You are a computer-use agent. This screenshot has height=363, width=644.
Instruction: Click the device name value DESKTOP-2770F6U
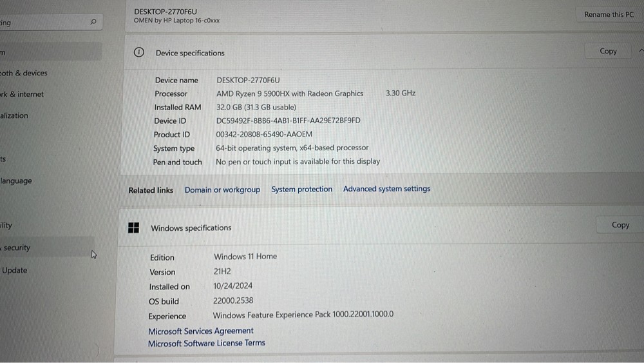[248, 80]
